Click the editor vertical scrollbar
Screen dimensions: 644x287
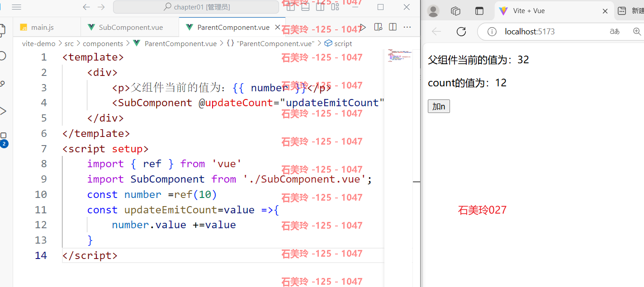[x=417, y=167]
